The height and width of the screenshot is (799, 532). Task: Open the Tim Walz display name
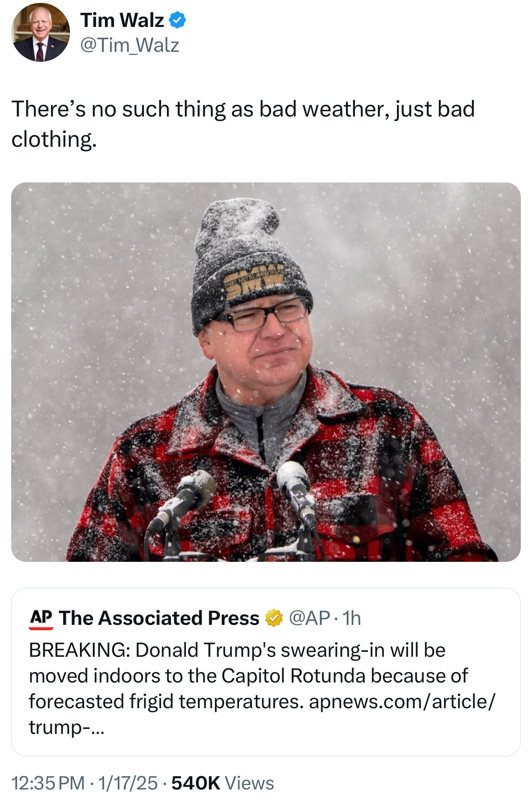[122, 20]
